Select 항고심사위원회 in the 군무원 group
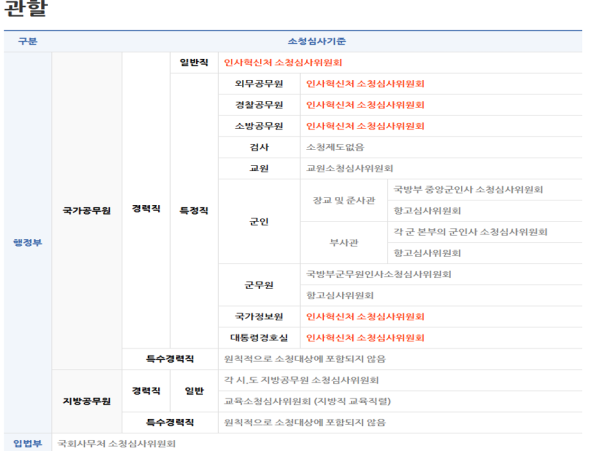 tap(340, 295)
